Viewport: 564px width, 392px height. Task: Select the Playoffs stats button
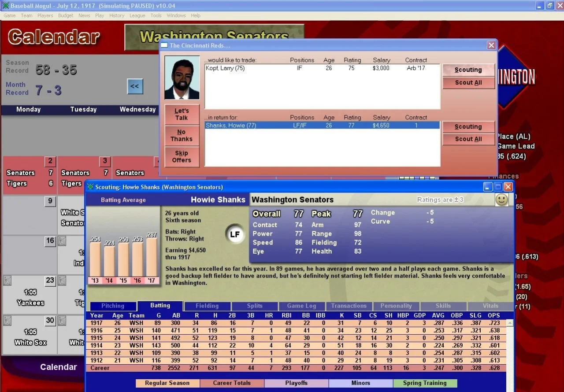(297, 383)
